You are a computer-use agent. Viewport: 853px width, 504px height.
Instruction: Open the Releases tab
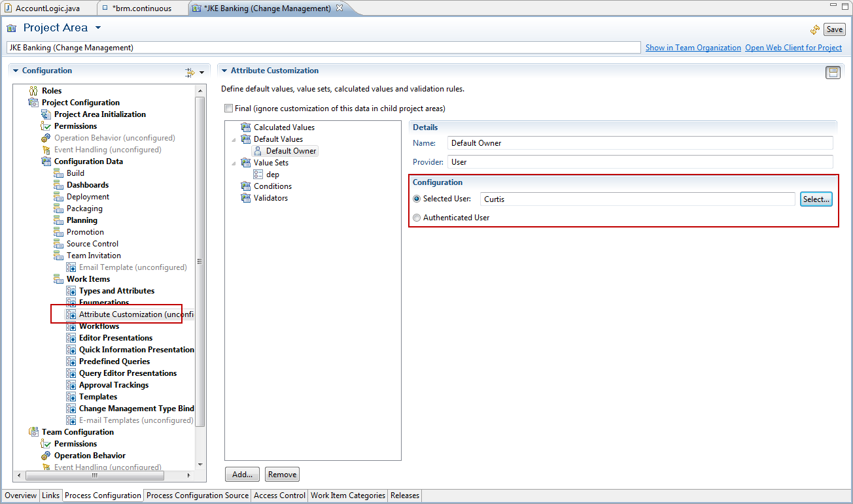click(x=405, y=496)
